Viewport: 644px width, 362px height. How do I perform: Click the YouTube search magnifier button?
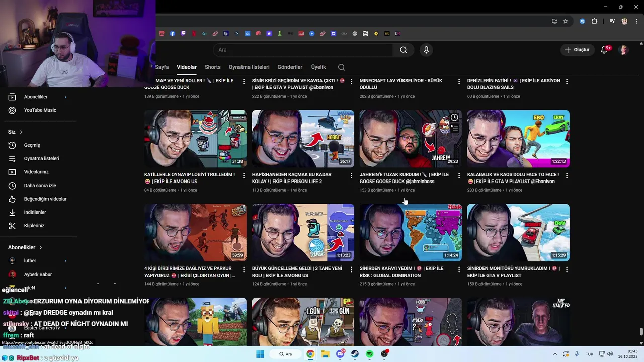[404, 50]
